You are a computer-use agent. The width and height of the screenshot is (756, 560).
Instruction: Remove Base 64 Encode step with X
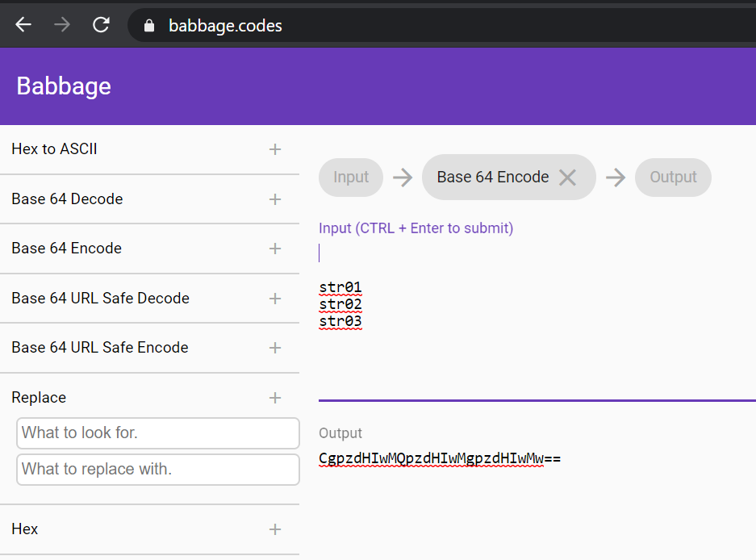pos(567,178)
